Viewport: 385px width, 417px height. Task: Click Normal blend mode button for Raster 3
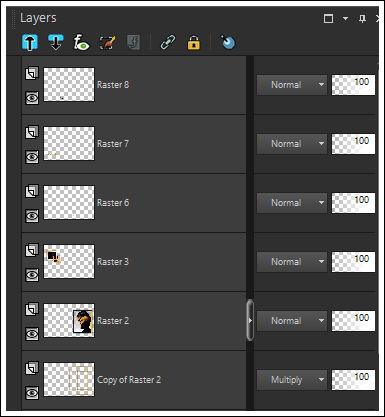pyautogui.click(x=292, y=262)
